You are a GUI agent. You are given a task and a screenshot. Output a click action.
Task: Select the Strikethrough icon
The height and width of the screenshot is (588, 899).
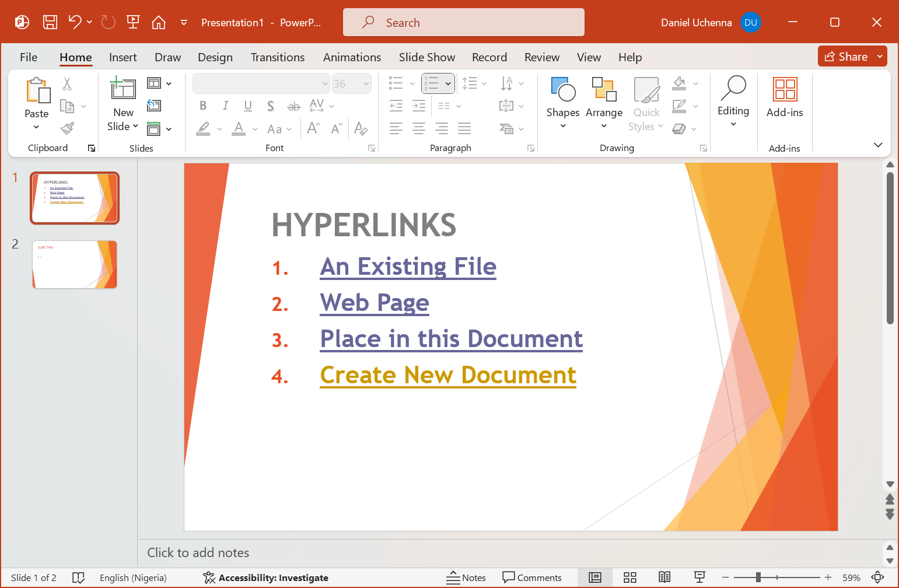point(294,106)
